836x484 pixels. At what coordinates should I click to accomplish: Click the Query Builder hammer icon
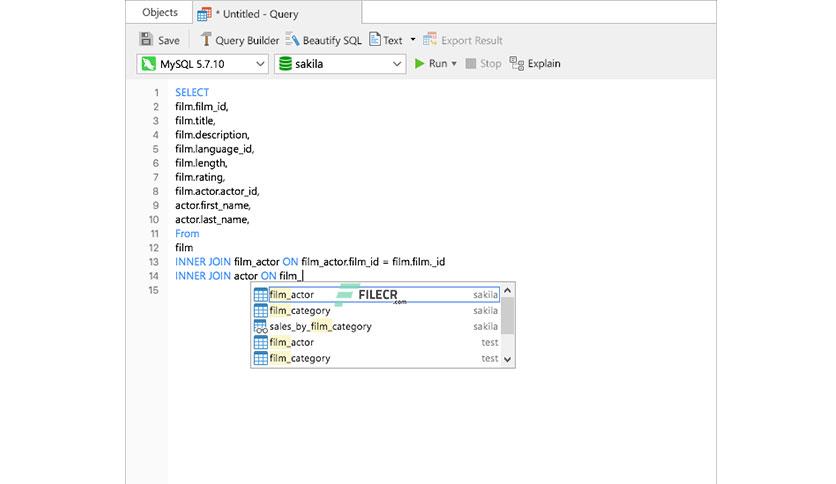tap(205, 39)
